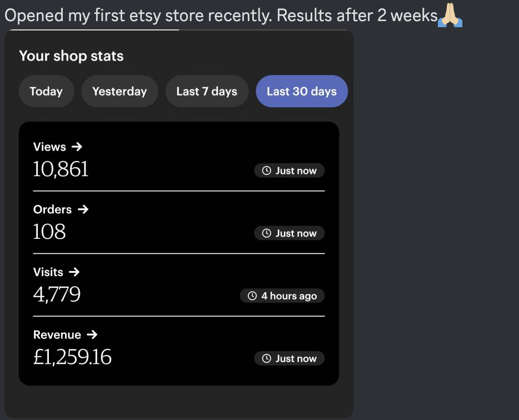The height and width of the screenshot is (420, 519).
Task: Click the £1,259.16 revenue figure
Action: click(72, 357)
